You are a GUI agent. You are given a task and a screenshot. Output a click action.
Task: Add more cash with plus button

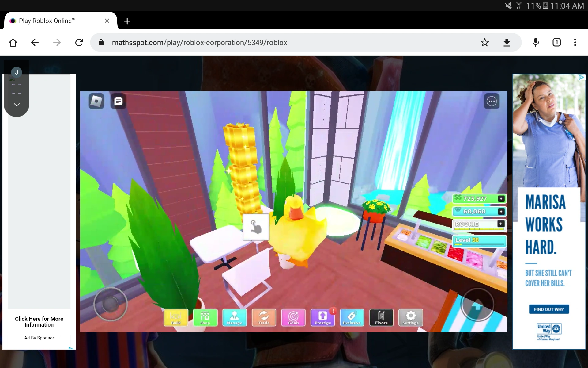point(501,199)
